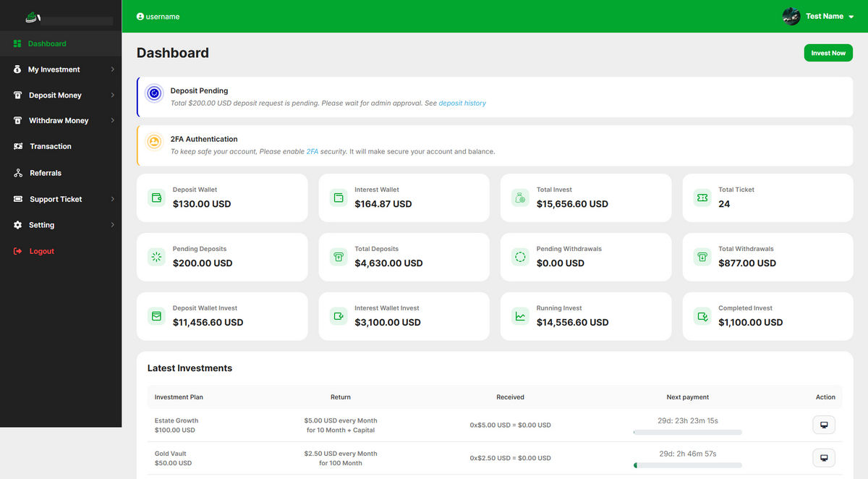868x479 pixels.
Task: Click the Pending Deposits spinner icon
Action: [x=156, y=257]
